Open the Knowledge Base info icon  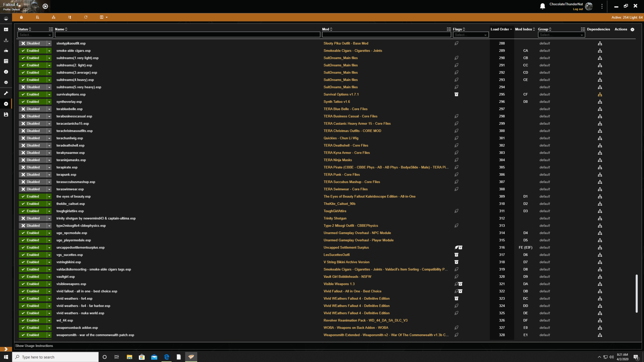tap(6, 72)
